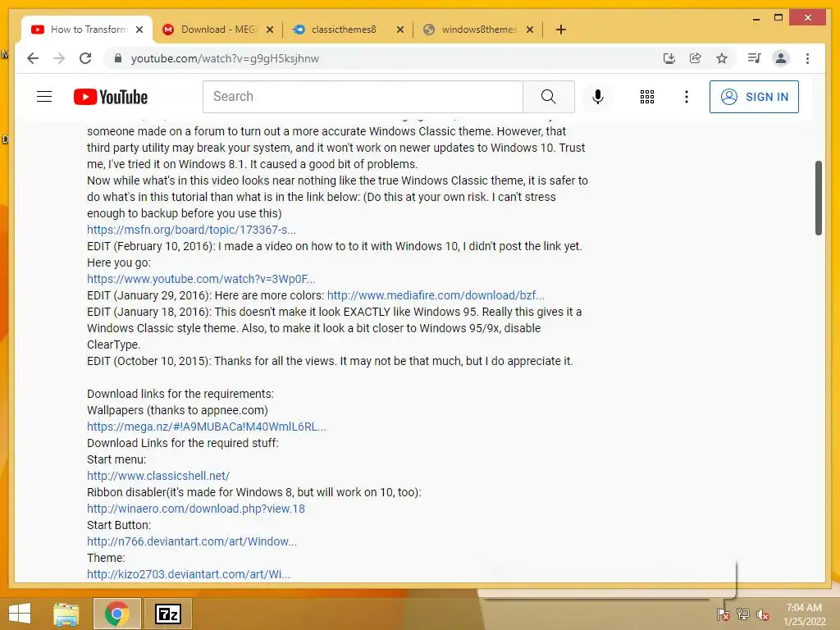The height and width of the screenshot is (630, 840).
Task: Click the Chrome taskbar icon
Action: (116, 614)
